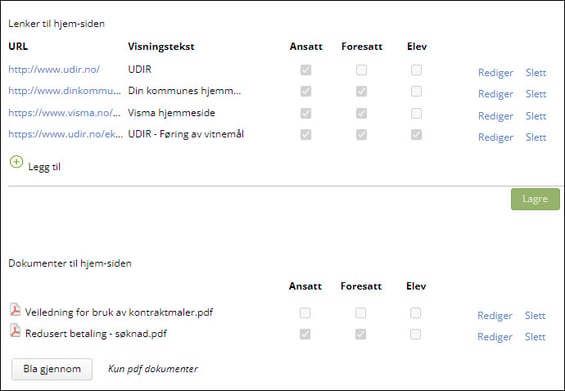565x391 pixels.
Task: Open the https://www.udir.no/ek... link
Action: pos(66,134)
